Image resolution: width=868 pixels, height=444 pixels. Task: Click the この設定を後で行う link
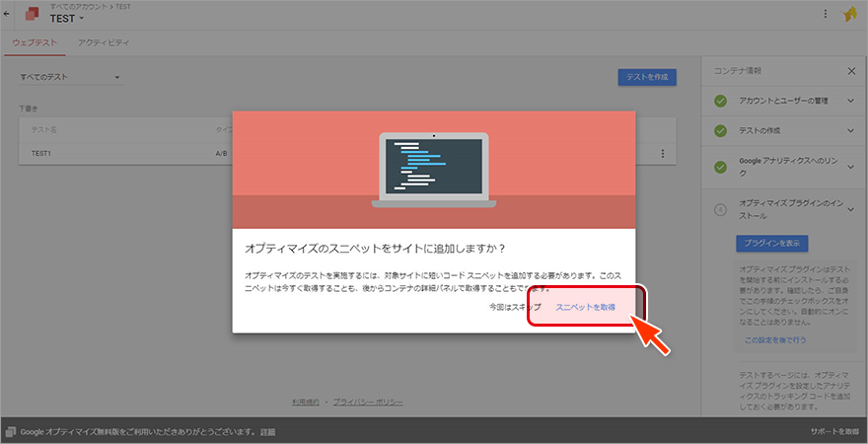775,340
